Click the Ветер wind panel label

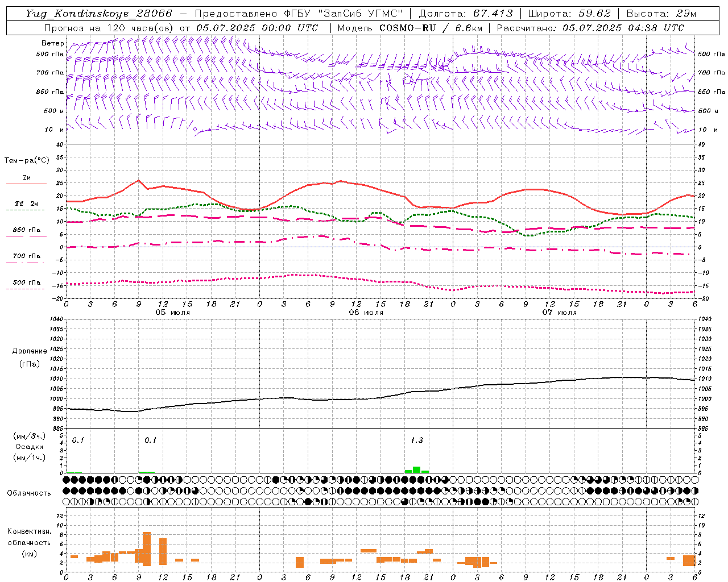[x=53, y=43]
